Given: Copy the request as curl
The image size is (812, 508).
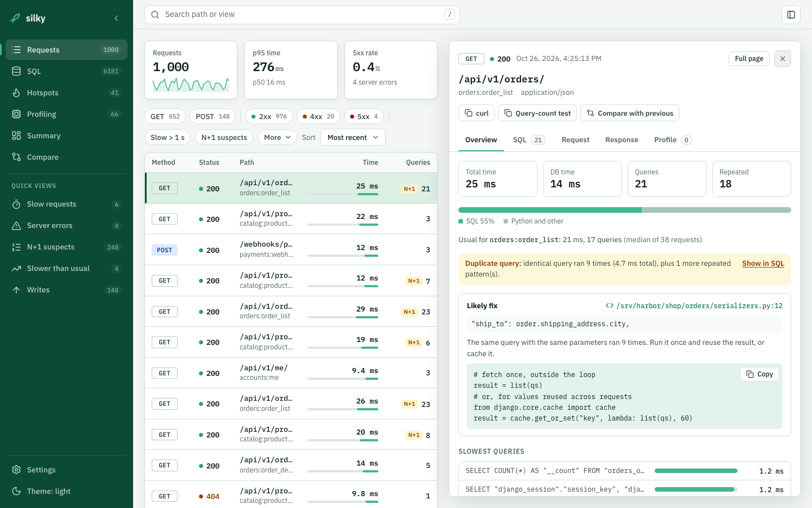Looking at the screenshot, I should pyautogui.click(x=476, y=113).
